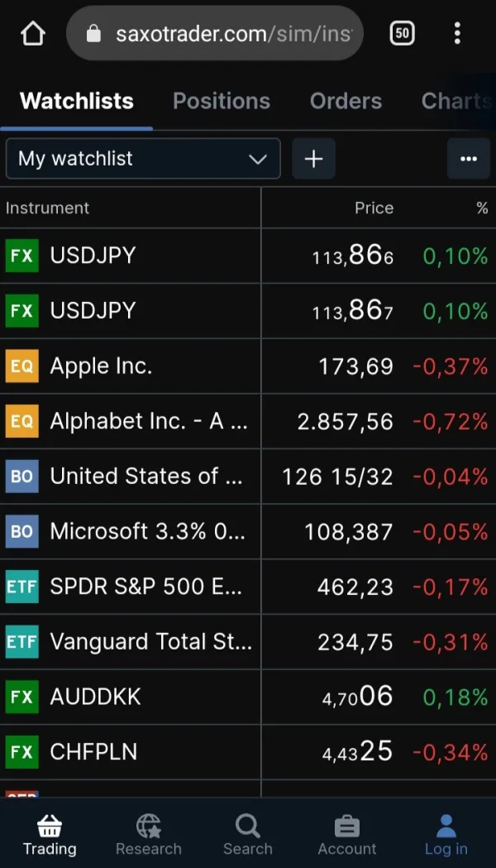Tap the browser home icon
The width and height of the screenshot is (496, 868).
click(33, 34)
